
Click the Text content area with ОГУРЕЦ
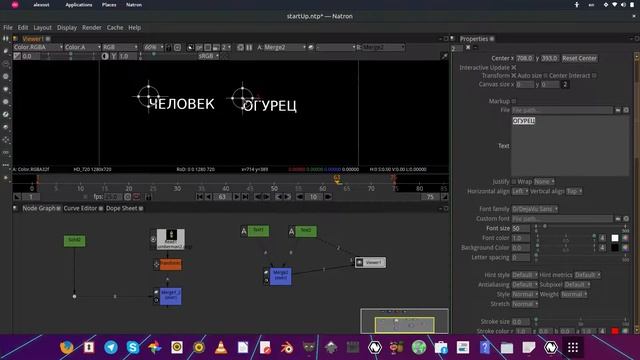[x=570, y=146]
